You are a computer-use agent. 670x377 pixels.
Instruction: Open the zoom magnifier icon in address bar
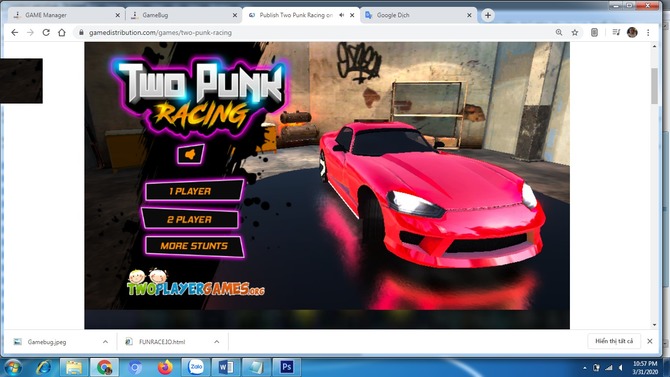click(x=559, y=32)
